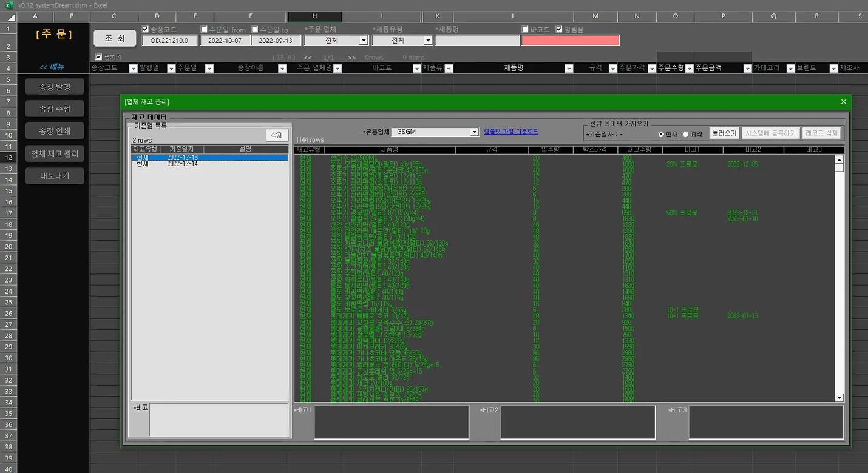This screenshot has height=473, width=868.
Task: Click the 기준일자 column header
Action: [182, 149]
